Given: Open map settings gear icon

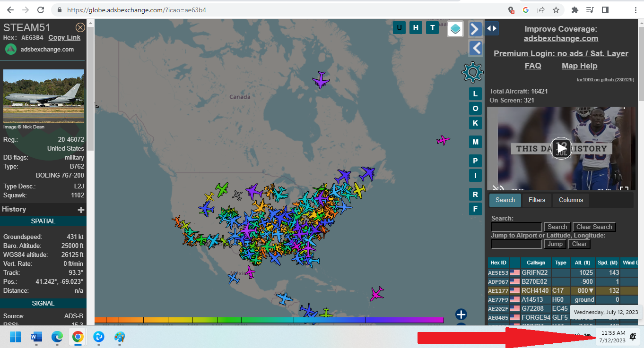Looking at the screenshot, I should (x=472, y=72).
